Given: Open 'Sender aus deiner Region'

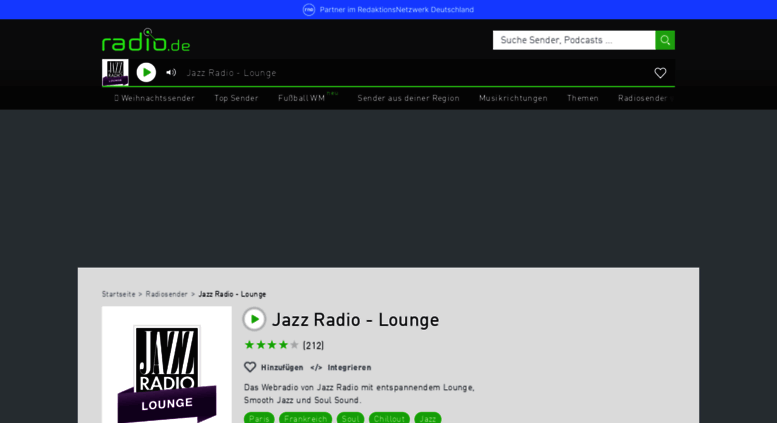Looking at the screenshot, I should pos(408,98).
